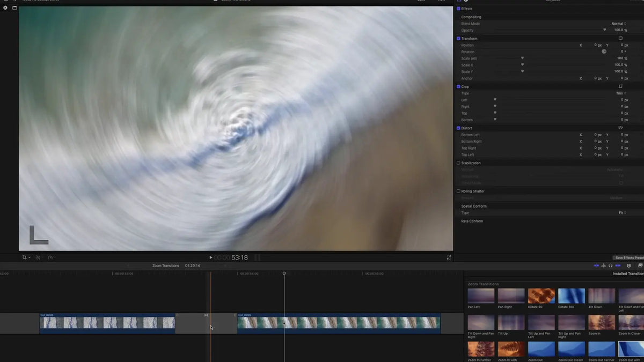This screenshot has width=644, height=362.
Task: Click the viewer timecode display 53:18
Action: [239, 257]
